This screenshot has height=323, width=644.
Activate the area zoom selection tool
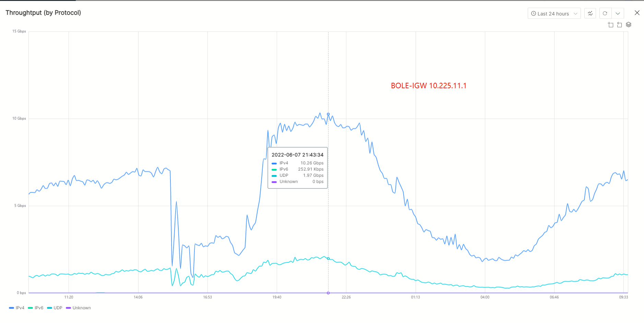click(610, 25)
